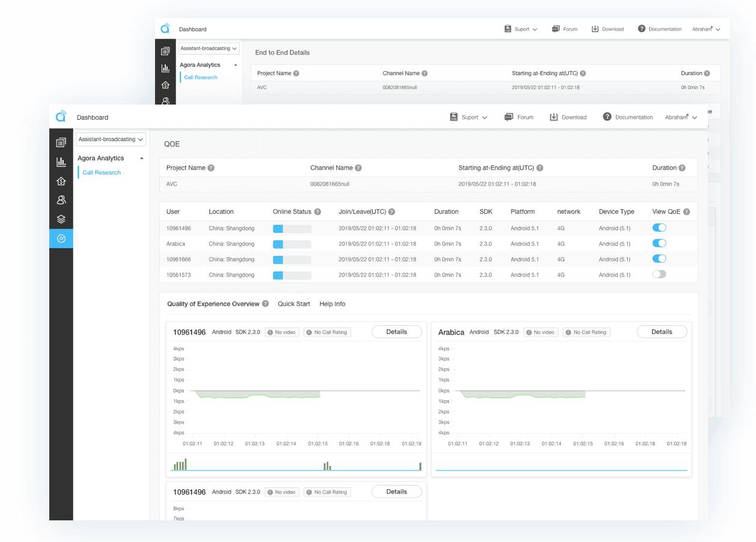Open the list icon in the dark sidebar
The height and width of the screenshot is (542, 756).
point(61,142)
